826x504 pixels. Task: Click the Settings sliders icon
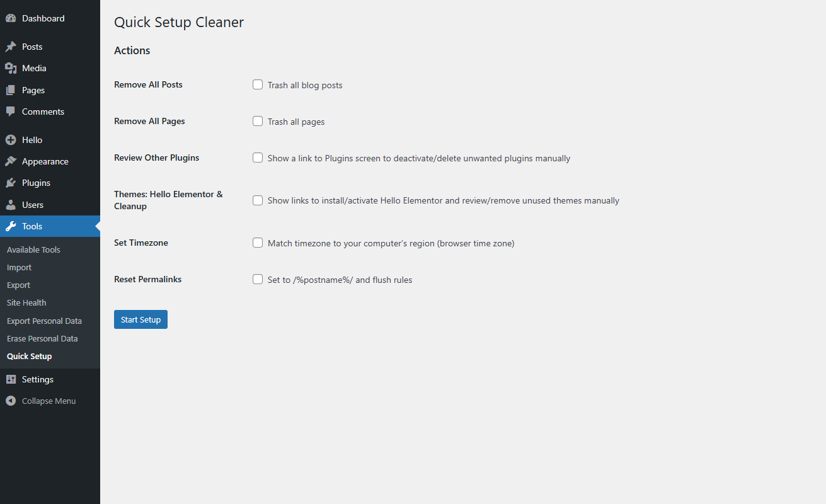[11, 379]
